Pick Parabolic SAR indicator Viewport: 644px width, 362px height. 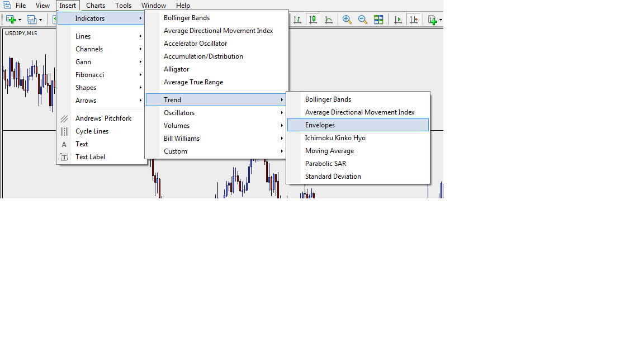tap(325, 164)
